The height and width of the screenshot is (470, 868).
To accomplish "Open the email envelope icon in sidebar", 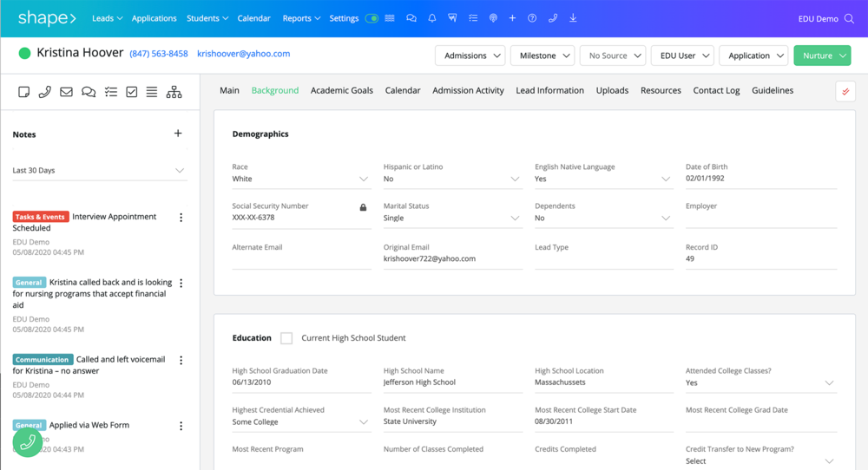I will 67,92.
